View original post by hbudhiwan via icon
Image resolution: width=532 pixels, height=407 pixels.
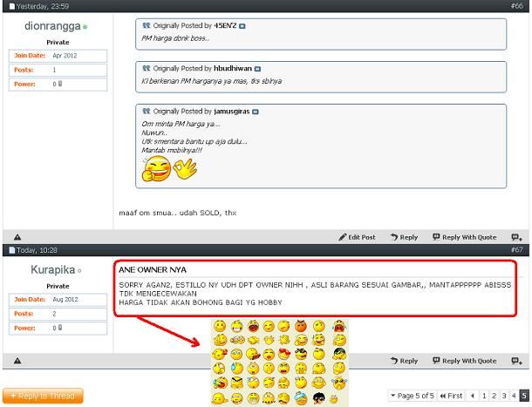pyautogui.click(x=257, y=69)
